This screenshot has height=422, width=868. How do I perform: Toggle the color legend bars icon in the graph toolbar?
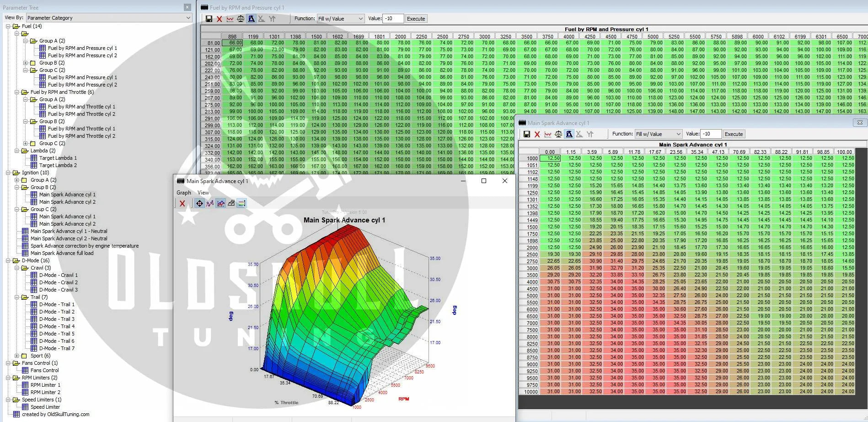click(242, 203)
